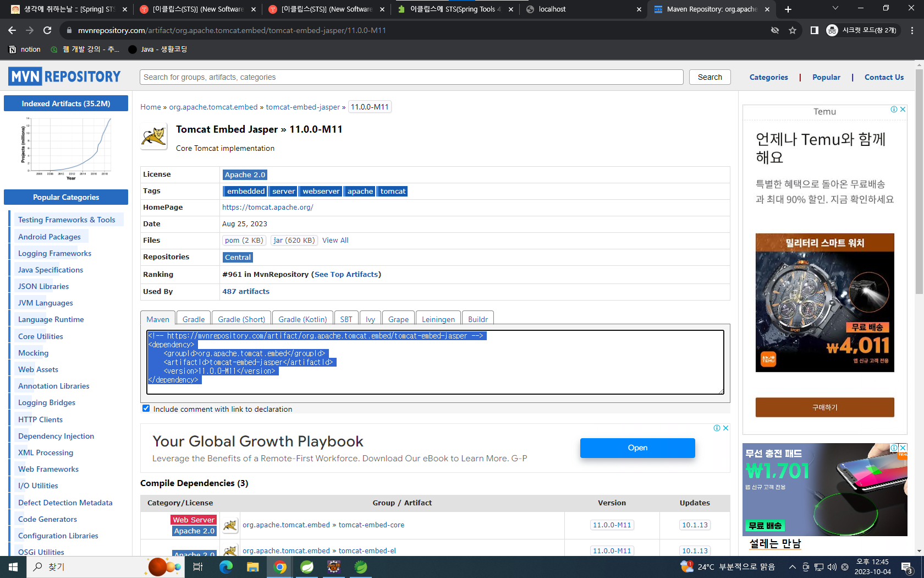Open Chrome three-dot menu
The image size is (924, 578).
[912, 30]
